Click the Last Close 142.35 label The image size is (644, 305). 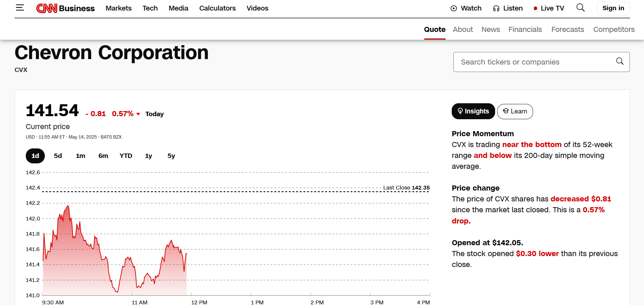click(x=406, y=187)
